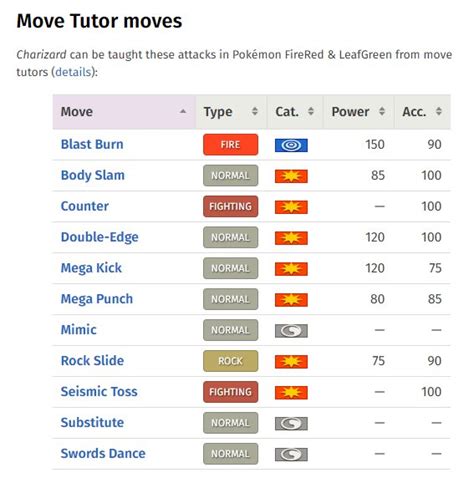Viewport: 474px width, 478px height.
Task: Open the details link for move tutors
Action: [x=73, y=72]
